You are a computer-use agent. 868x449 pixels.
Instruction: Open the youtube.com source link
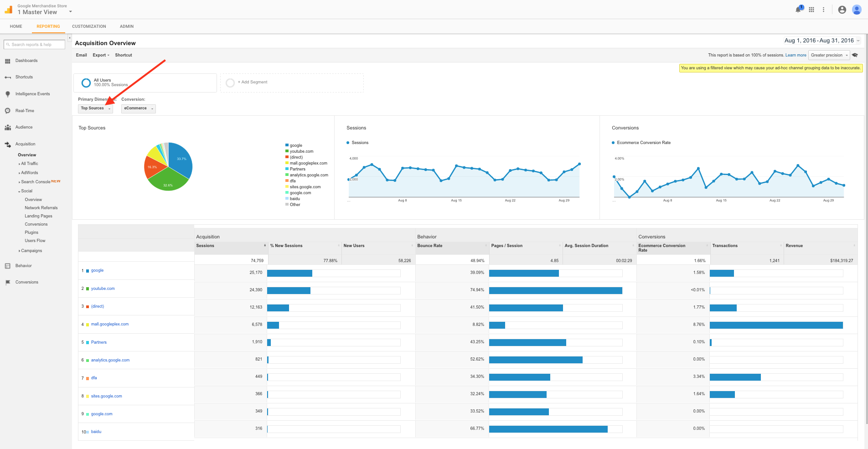[103, 288]
